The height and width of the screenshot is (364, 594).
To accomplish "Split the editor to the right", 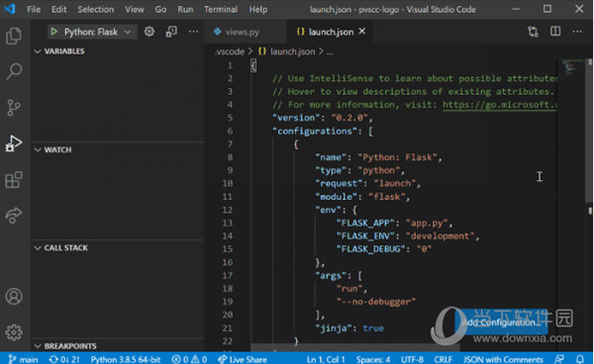I will [x=555, y=31].
